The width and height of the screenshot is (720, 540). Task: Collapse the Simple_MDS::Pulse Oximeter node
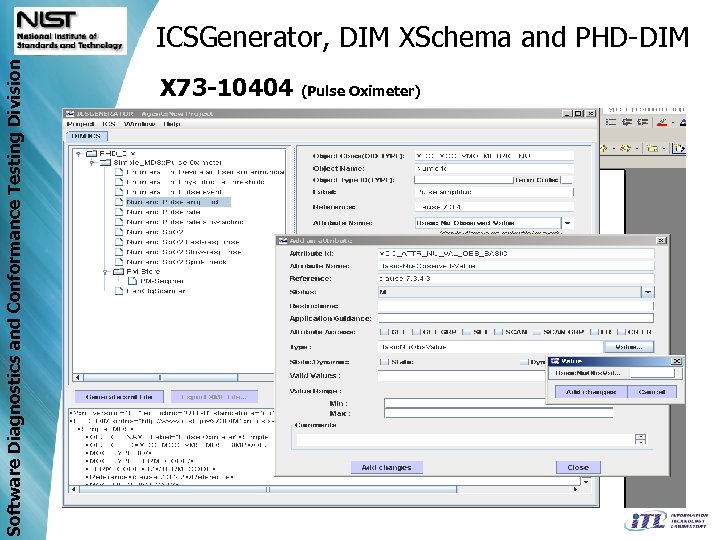click(92, 163)
